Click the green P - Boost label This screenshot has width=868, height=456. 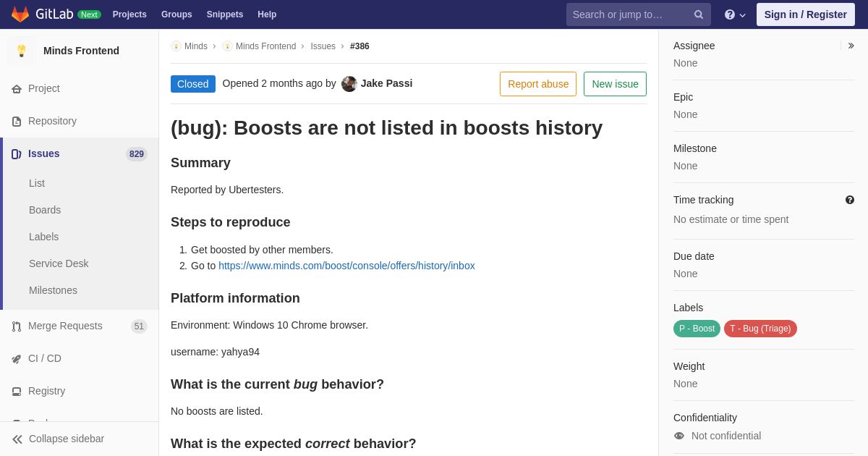(697, 329)
